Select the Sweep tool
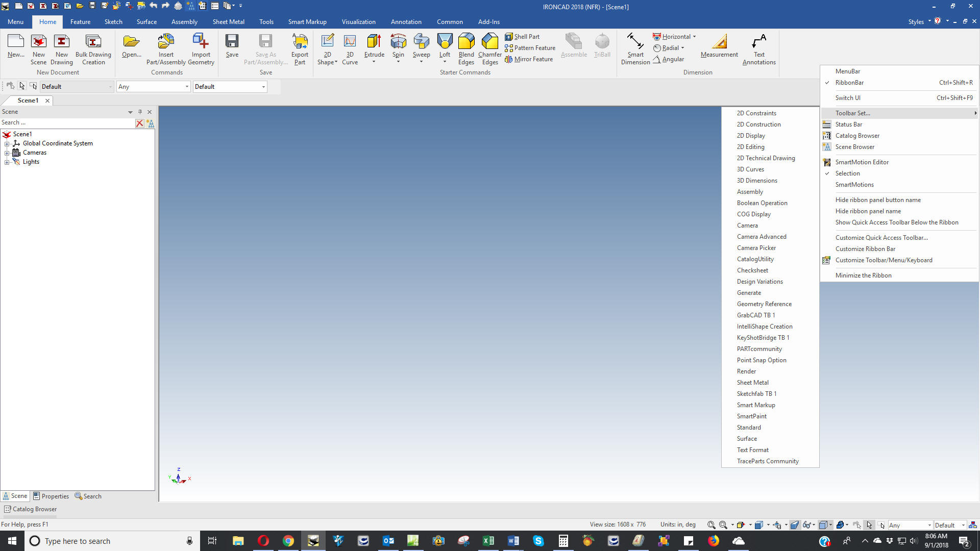980x551 pixels. 421,46
